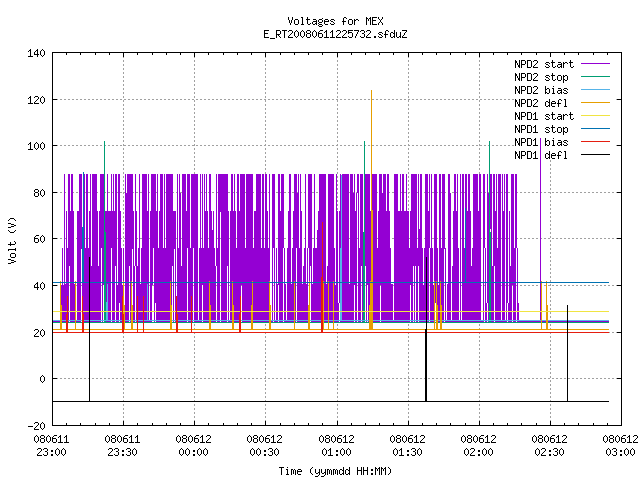Click the "NPD1 bias" legend label
The width and height of the screenshot is (640, 480).
(541, 142)
